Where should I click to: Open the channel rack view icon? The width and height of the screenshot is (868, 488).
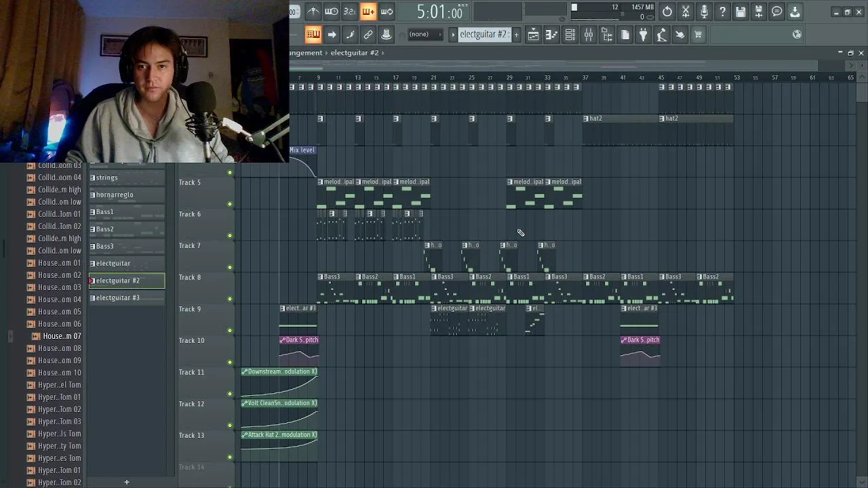(570, 35)
